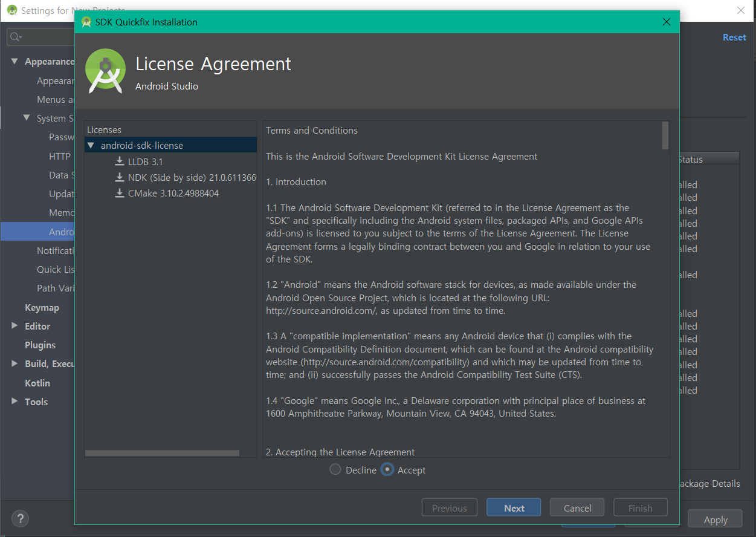Open the Kotlin settings page
This screenshot has width=756, height=537.
tap(37, 383)
